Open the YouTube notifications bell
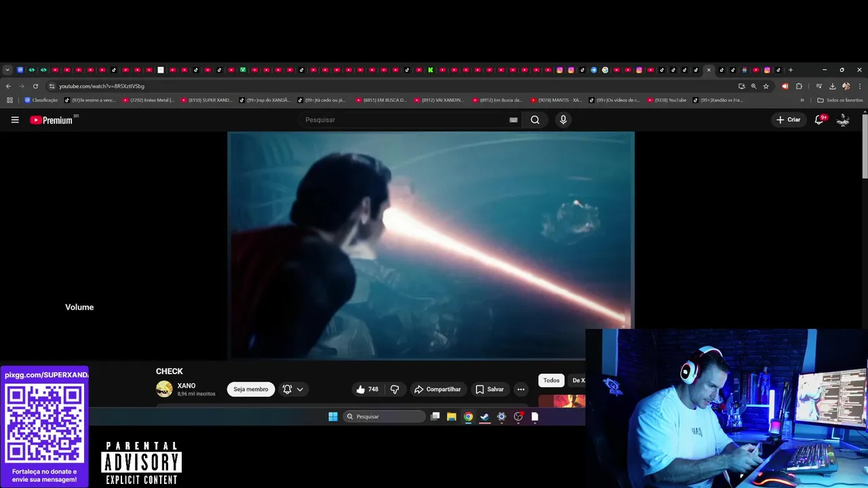 pyautogui.click(x=819, y=120)
